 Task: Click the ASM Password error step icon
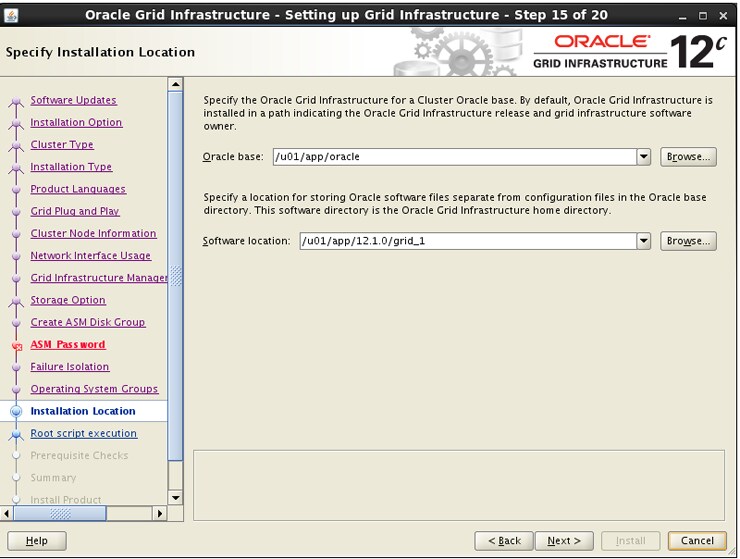point(17,346)
